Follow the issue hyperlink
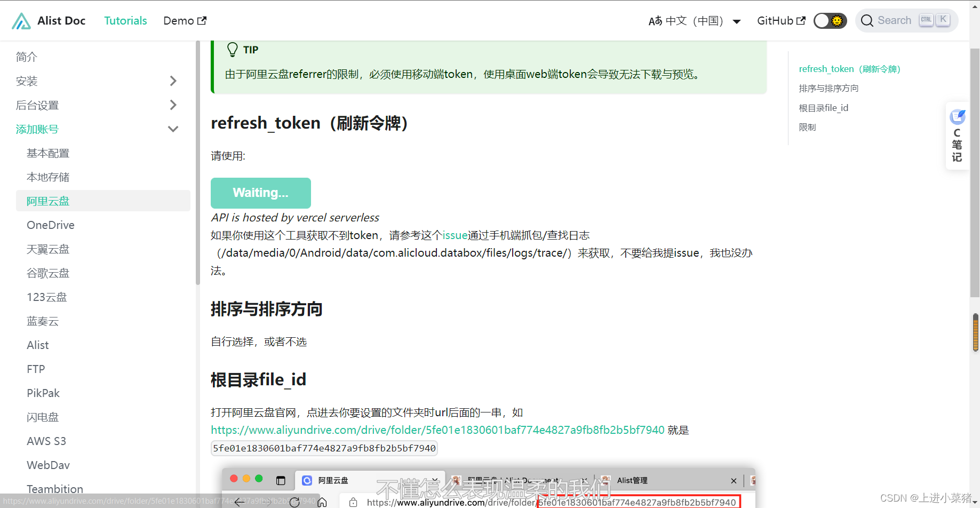Image resolution: width=980 pixels, height=508 pixels. click(455, 235)
